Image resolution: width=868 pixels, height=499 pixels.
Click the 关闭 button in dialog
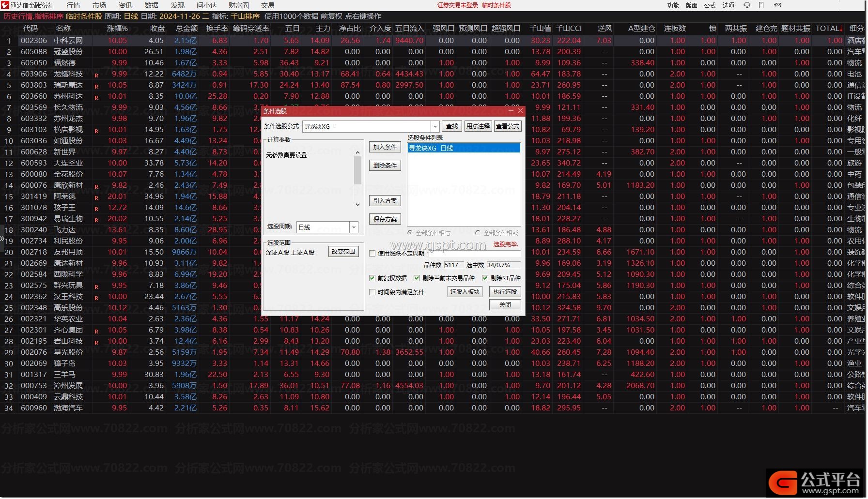[505, 305]
